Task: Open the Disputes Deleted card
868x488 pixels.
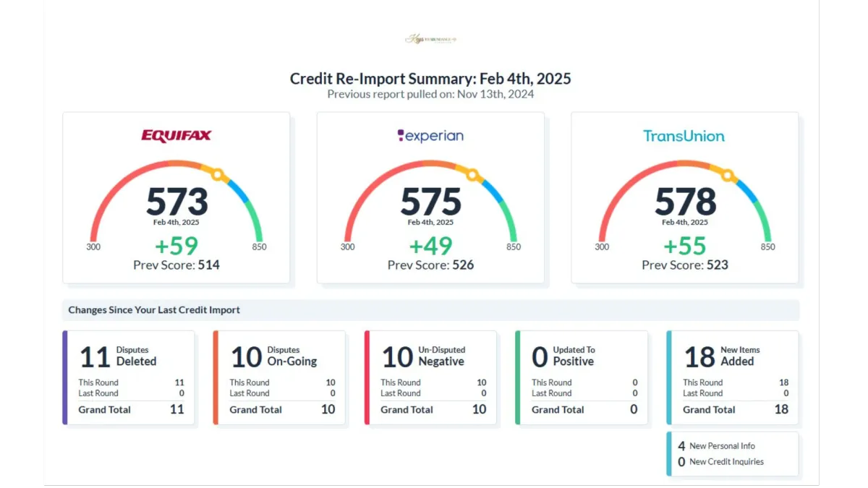Action: [129, 377]
